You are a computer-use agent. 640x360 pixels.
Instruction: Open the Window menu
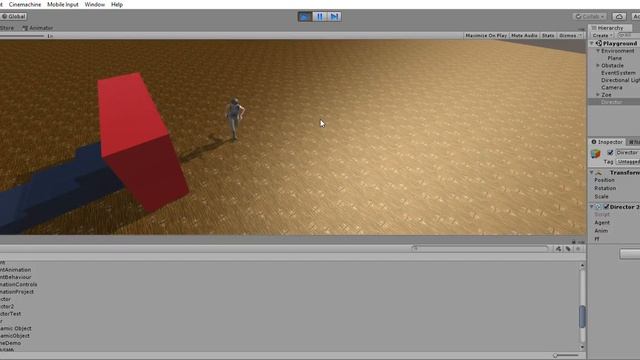click(95, 4)
